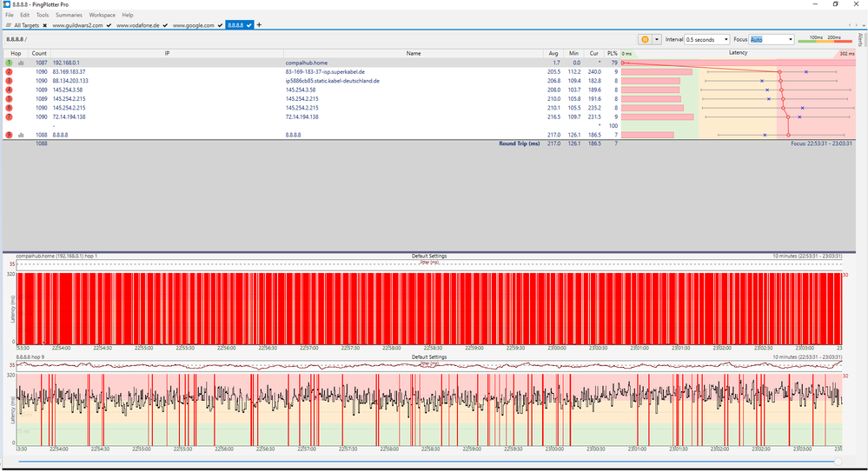Image resolution: width=868 pixels, height=473 pixels.
Task: Expand the Focus Auto combo box
Action: point(789,39)
